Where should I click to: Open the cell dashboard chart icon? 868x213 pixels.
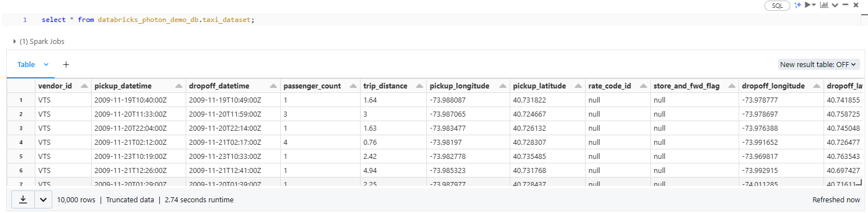[824, 5]
